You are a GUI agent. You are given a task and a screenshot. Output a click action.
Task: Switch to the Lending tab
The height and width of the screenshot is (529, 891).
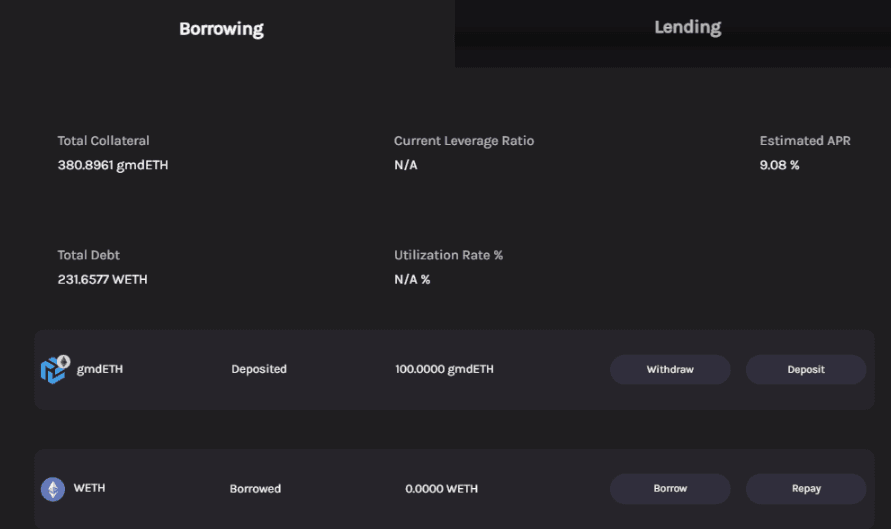(688, 27)
